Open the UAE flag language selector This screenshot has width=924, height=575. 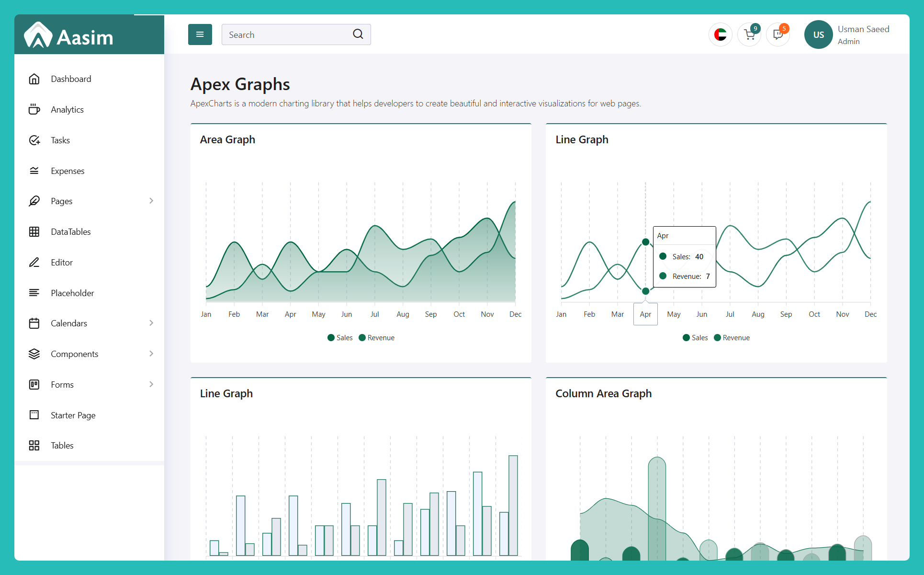click(720, 34)
